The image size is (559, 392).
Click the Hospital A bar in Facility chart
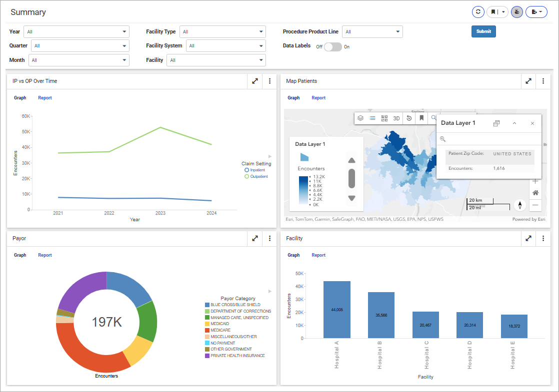[337, 310]
